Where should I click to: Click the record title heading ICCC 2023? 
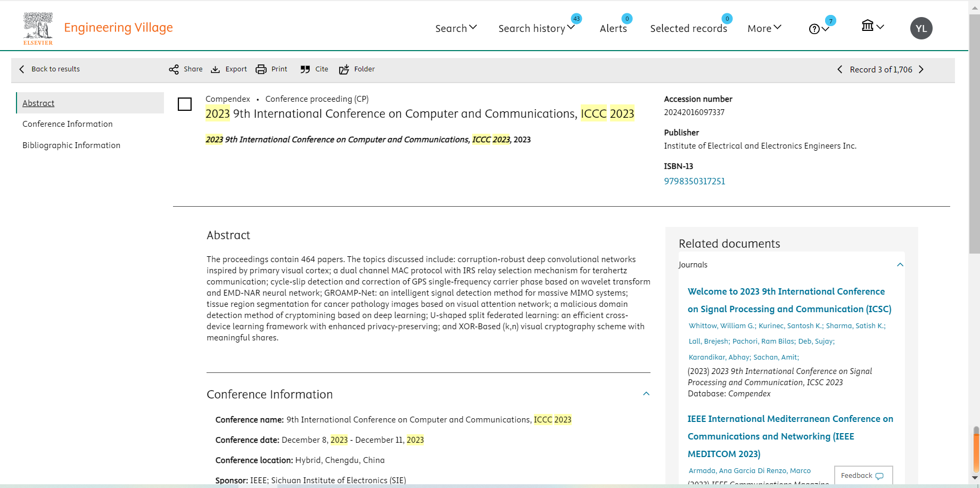click(420, 114)
